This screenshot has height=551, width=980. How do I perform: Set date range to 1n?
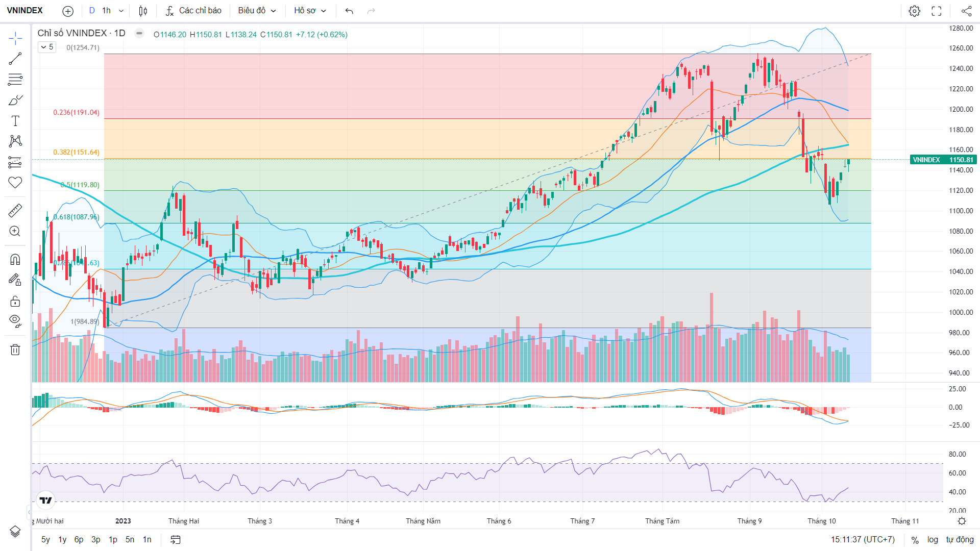click(x=147, y=540)
